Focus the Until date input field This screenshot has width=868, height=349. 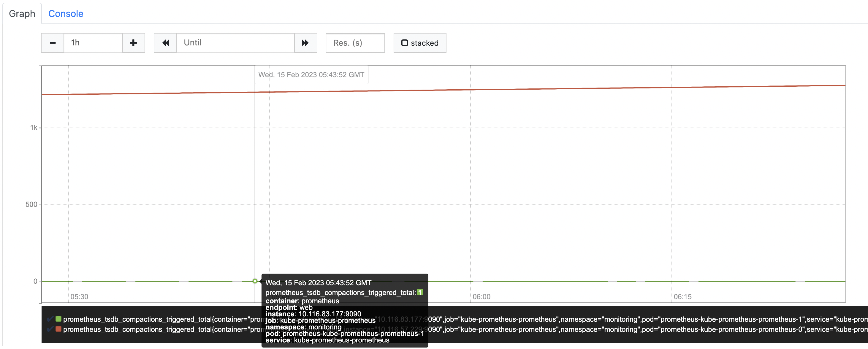pyautogui.click(x=235, y=43)
